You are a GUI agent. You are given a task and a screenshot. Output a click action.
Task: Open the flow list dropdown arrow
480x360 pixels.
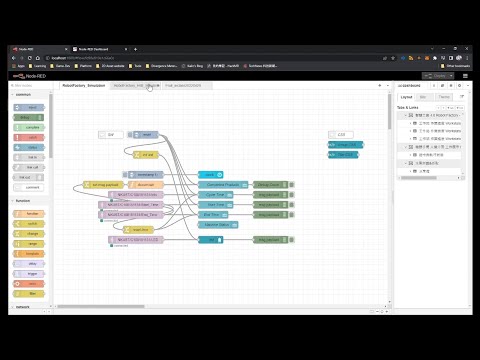point(387,86)
